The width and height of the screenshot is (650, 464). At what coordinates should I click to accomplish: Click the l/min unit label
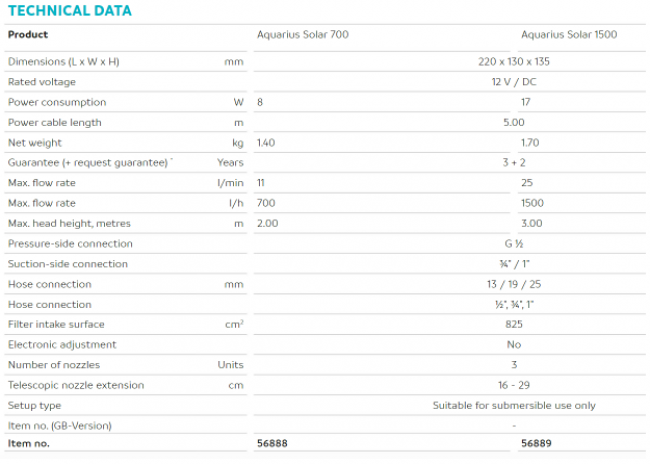(x=230, y=183)
